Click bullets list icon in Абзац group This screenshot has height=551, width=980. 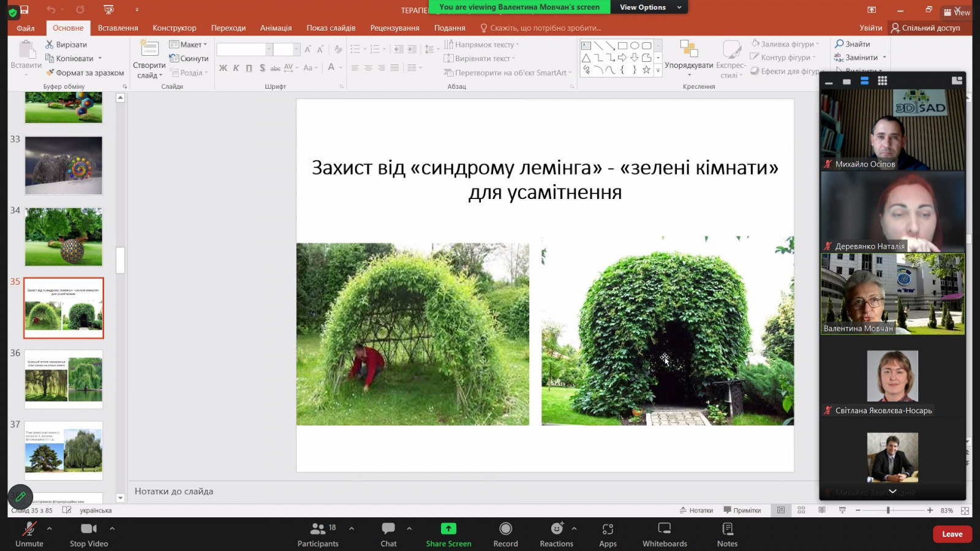click(355, 50)
